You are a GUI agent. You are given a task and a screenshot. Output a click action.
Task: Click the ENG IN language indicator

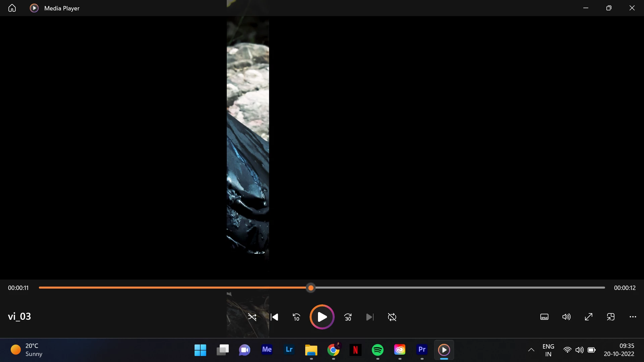pyautogui.click(x=548, y=350)
